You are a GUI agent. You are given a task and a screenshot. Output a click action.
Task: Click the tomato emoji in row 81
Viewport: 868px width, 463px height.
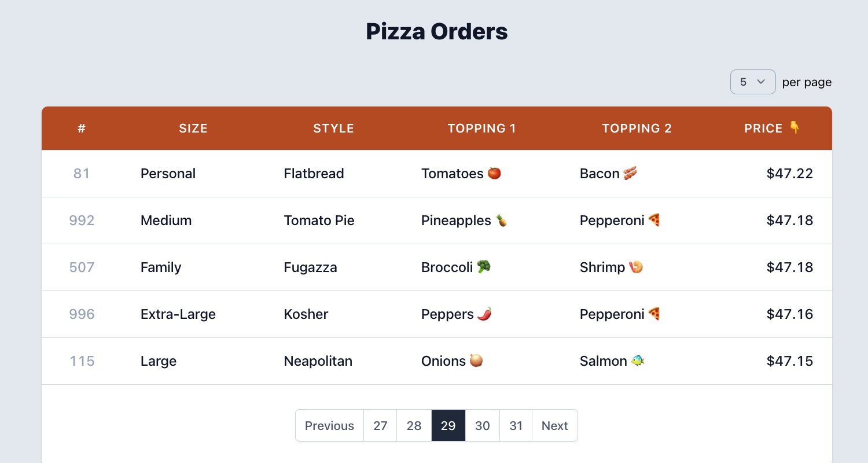494,173
